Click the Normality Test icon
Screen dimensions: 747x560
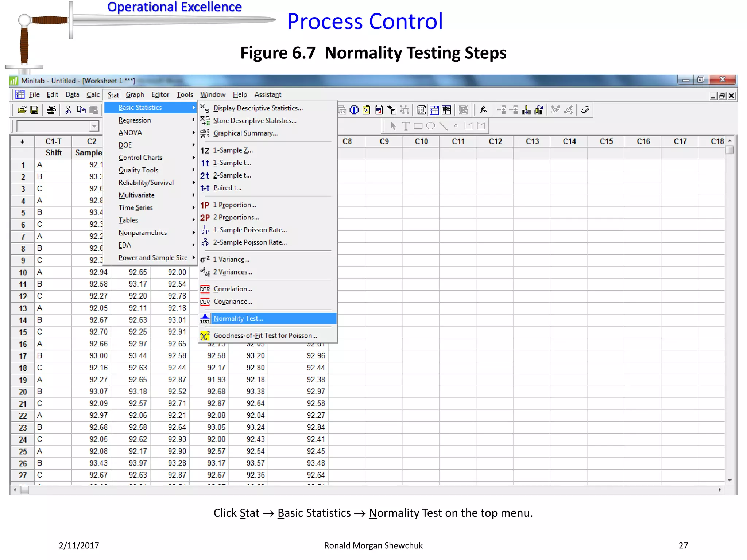click(x=205, y=319)
